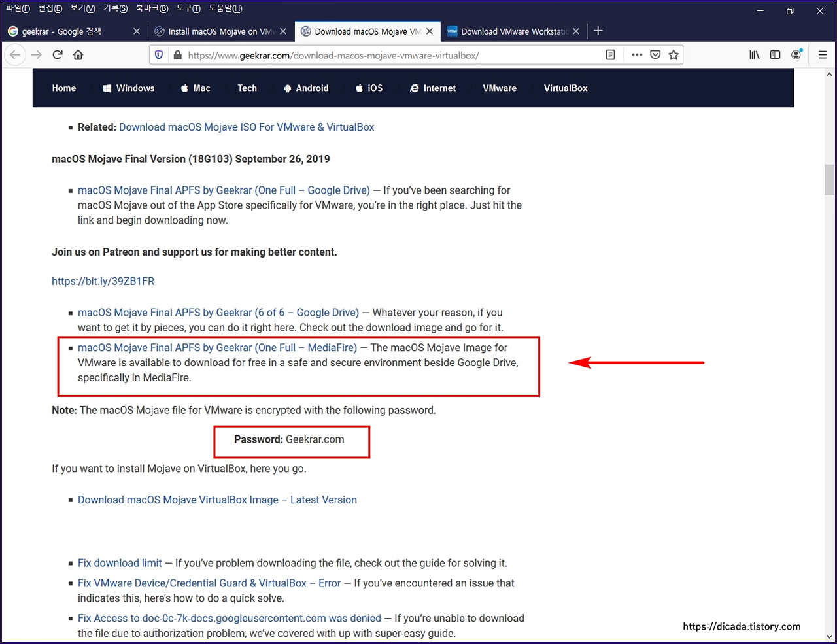
Task: Open the Fix download limit link
Action: click(120, 563)
